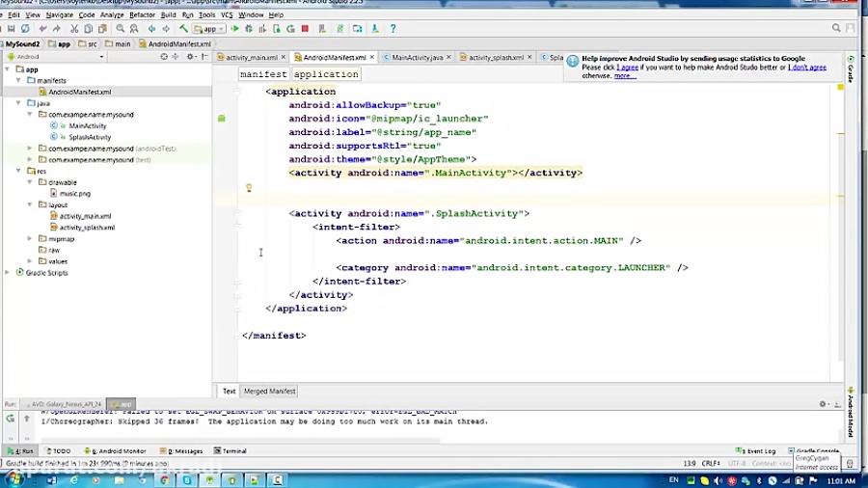The height and width of the screenshot is (488, 868).
Task: Collapse the drawable folder
Action: coord(30,182)
